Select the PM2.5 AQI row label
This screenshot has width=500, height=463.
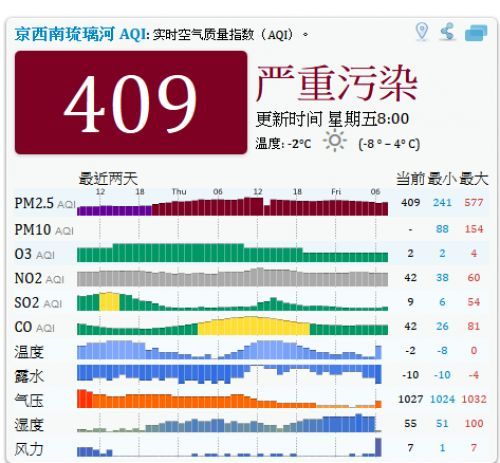[x=45, y=203]
